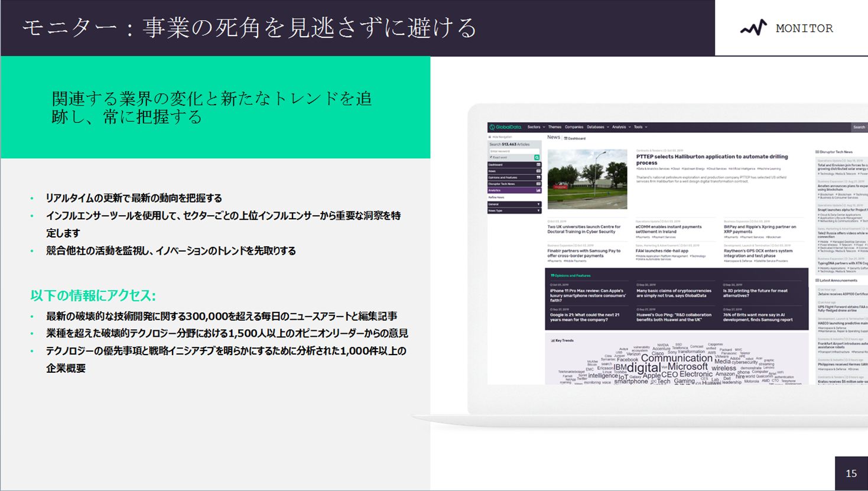Click the Opinions and Features quote icon
This screenshot has width=868, height=491.
tap(538, 177)
